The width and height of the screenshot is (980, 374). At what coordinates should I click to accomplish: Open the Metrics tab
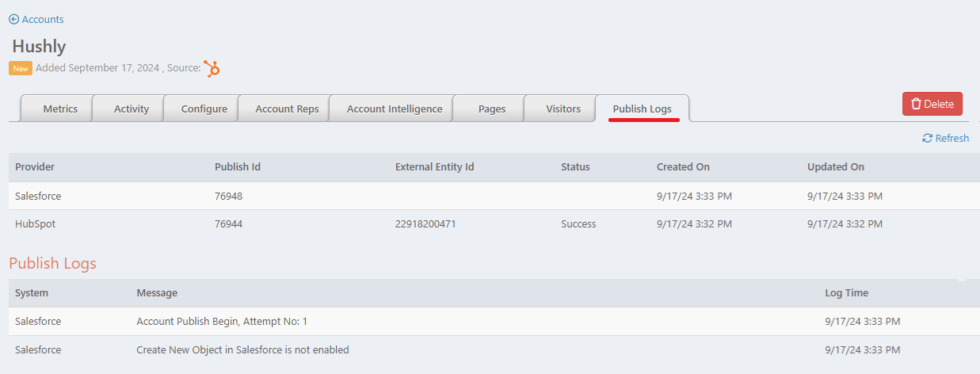[x=60, y=109]
